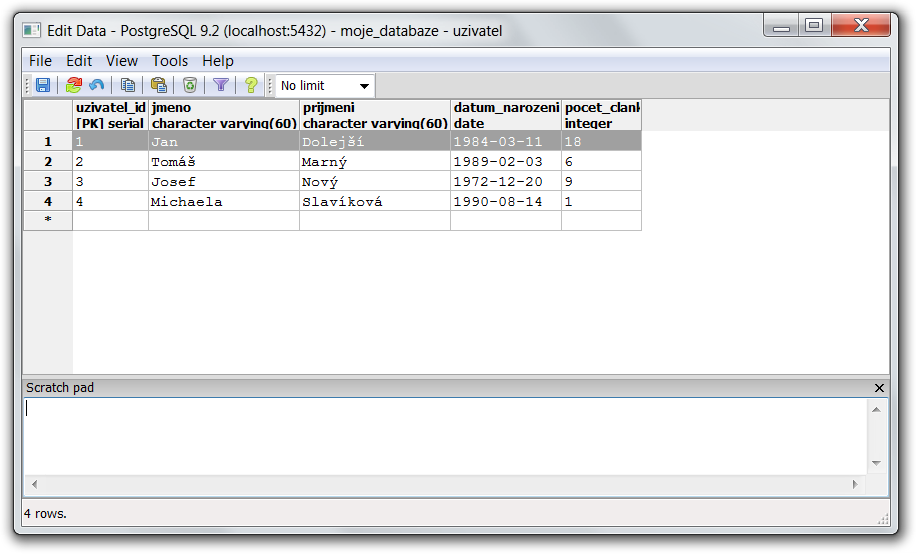This screenshot has width=917, height=554.
Task: Click the Copy icon in toolbar
Action: point(128,86)
